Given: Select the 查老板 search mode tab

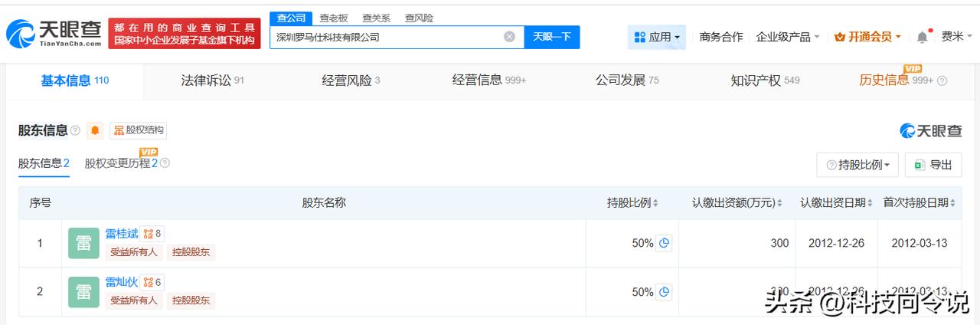Looking at the screenshot, I should coord(333,18).
